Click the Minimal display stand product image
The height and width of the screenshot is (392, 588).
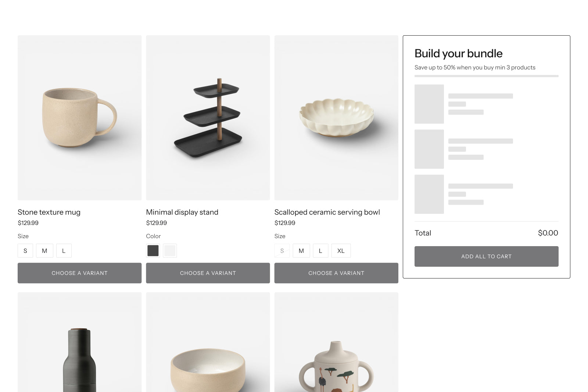pos(208,118)
